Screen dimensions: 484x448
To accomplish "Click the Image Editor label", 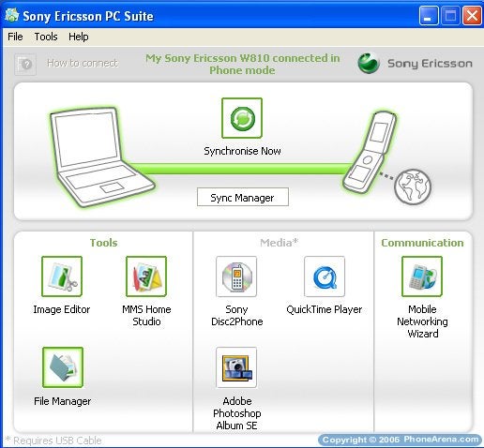I will pos(62,309).
